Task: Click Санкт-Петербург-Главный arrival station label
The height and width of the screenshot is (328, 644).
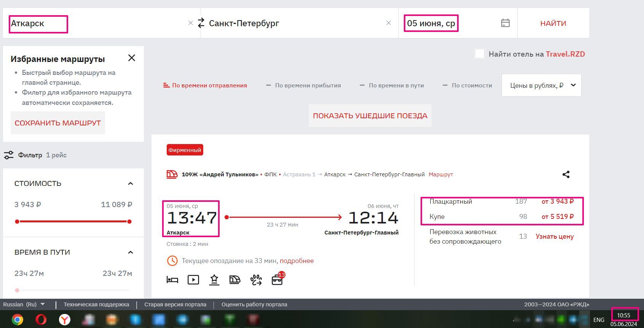Action: coord(361,233)
